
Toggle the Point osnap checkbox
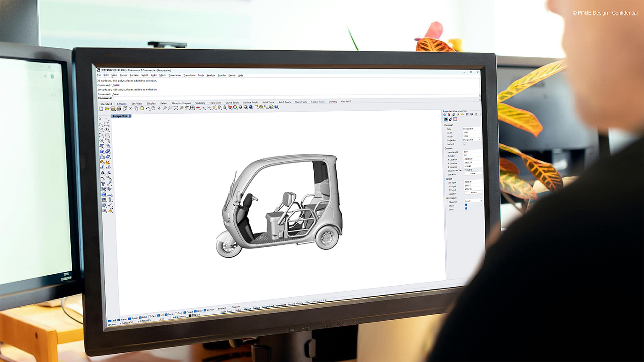tap(129, 318)
